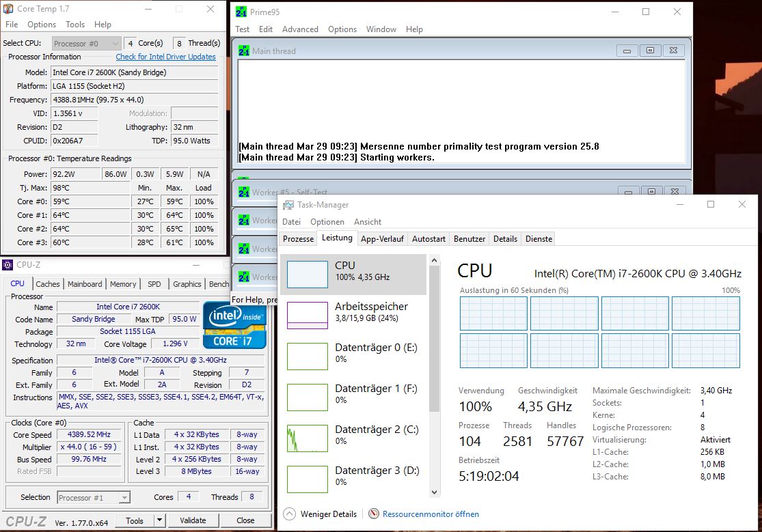The width and height of the screenshot is (762, 532).
Task: Select Datenträger 1 (F:) in the sidebar
Action: (x=353, y=397)
